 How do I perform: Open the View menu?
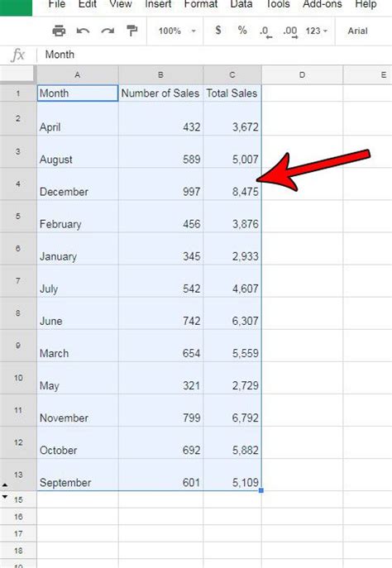tap(120, 4)
